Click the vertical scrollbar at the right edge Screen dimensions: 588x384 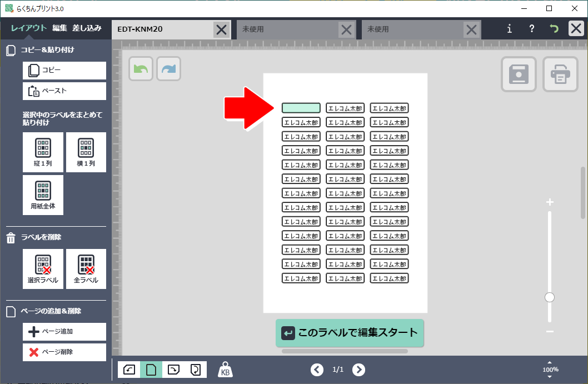[x=583, y=193]
